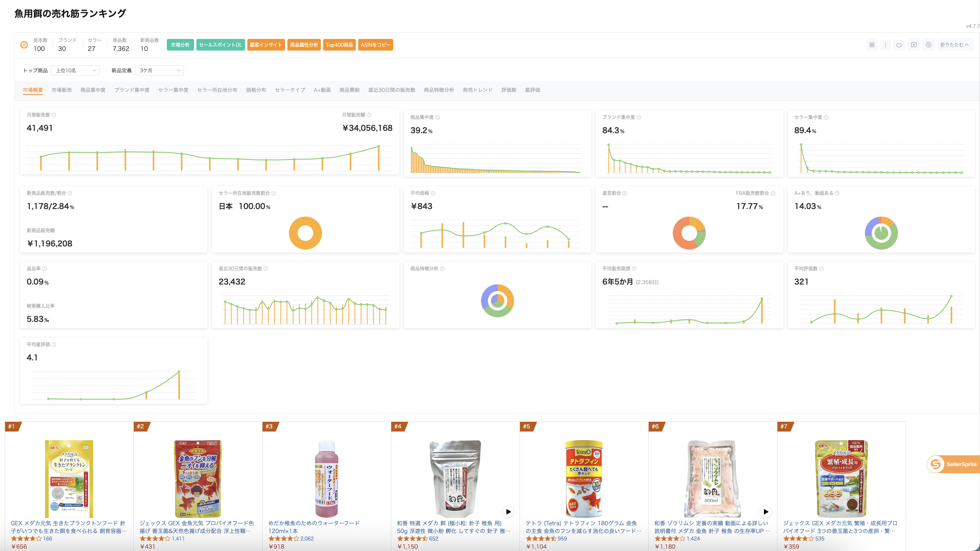This screenshot has width=980, height=551.
Task: Switch to 発売トレンド tab
Action: (478, 90)
